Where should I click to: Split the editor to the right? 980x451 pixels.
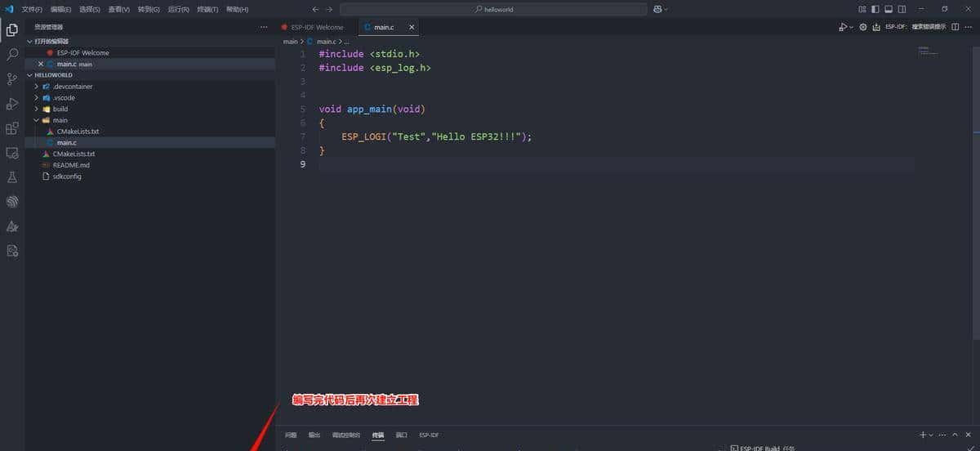(955, 27)
